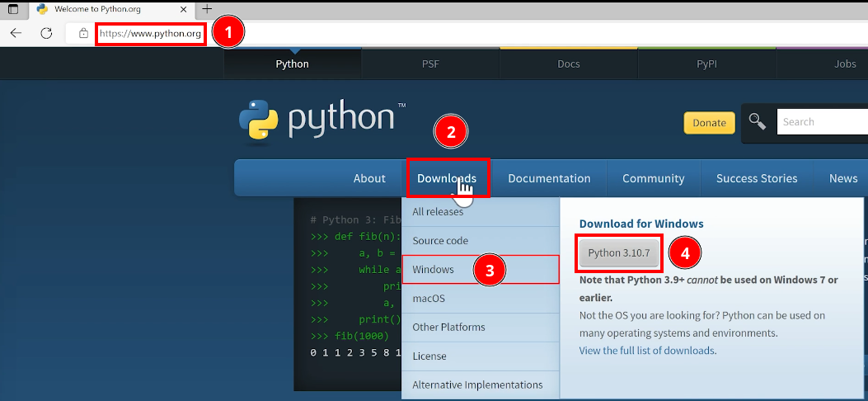Open a new tab with plus icon
The height and width of the screenshot is (401, 868).
tap(207, 9)
